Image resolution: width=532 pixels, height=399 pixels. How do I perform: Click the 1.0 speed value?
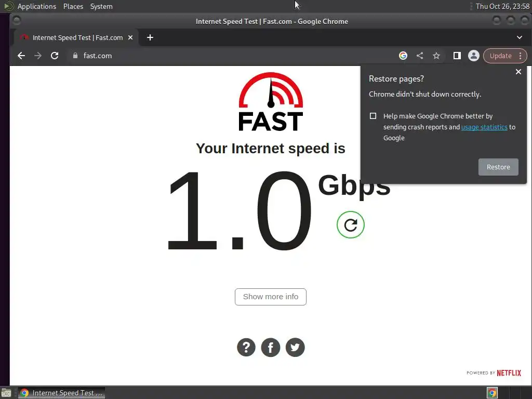pyautogui.click(x=239, y=210)
